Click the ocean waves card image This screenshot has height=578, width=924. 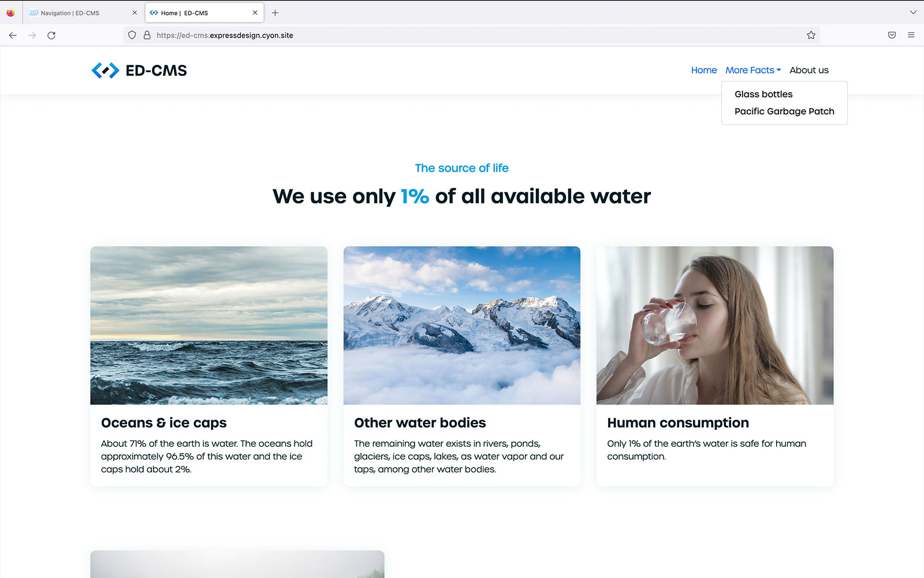208,325
